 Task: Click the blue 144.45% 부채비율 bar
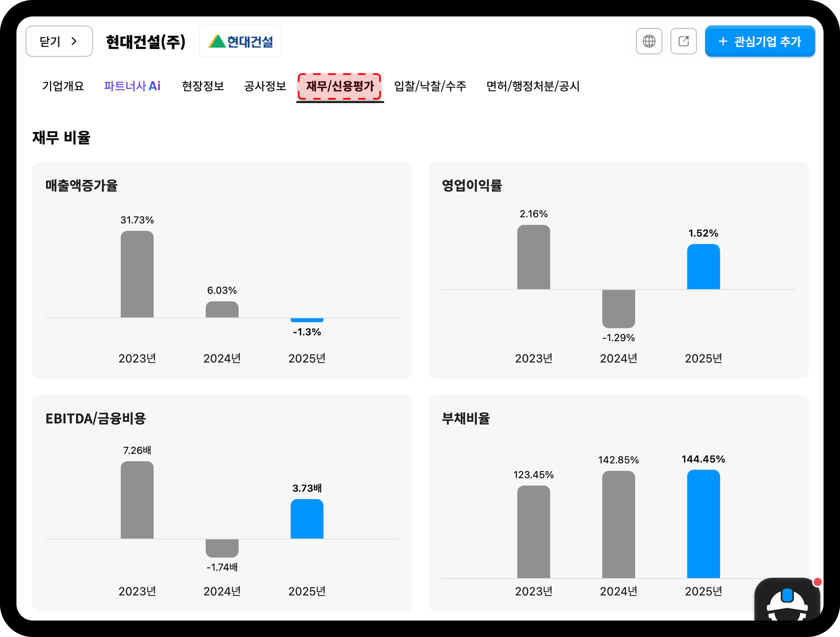tap(703, 524)
